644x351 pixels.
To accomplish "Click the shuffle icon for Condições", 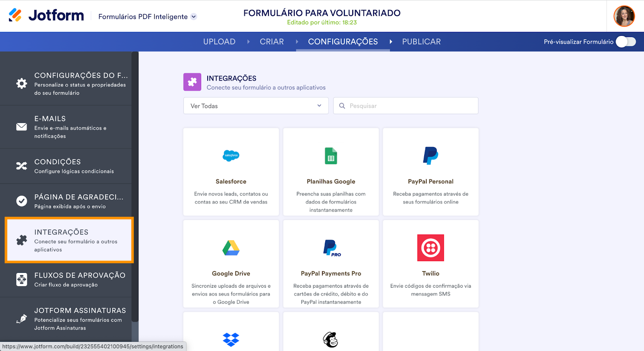I will pyautogui.click(x=22, y=166).
